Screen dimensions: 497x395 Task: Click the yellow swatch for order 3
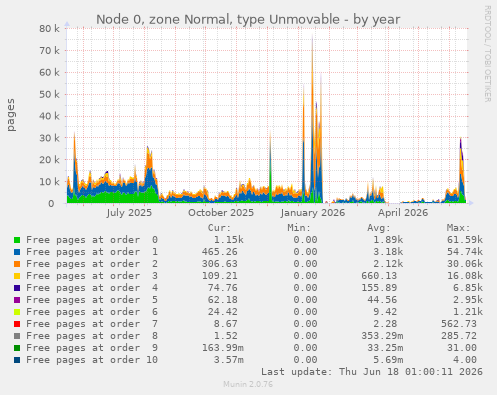pyautogui.click(x=17, y=276)
